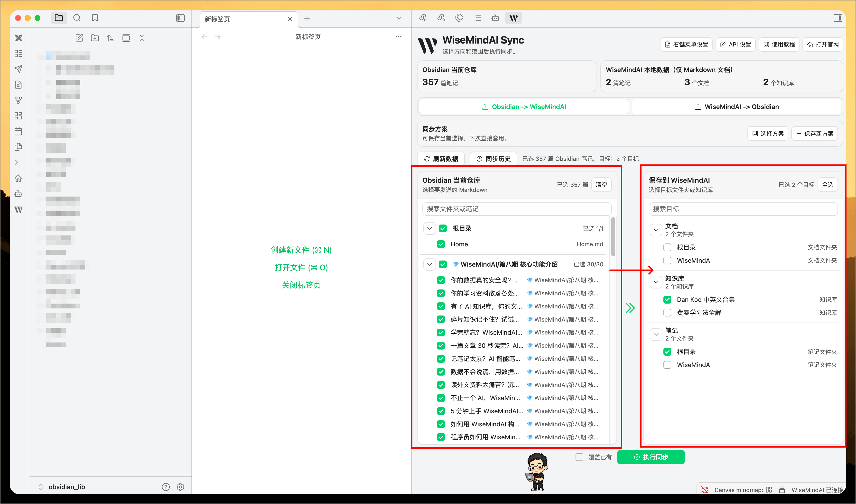This screenshot has height=504, width=856.
Task: Collapse the 根目录 group in Obsidian vault list
Action: click(429, 228)
